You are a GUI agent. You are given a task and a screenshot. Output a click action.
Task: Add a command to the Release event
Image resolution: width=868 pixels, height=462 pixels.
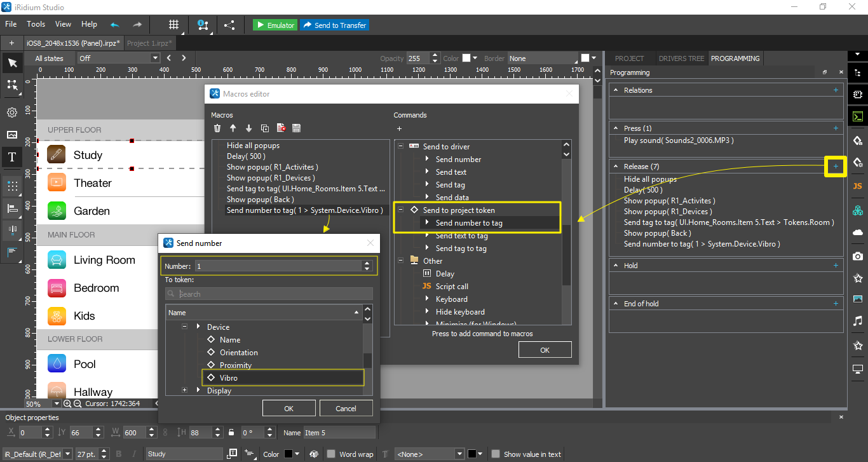[836, 166]
